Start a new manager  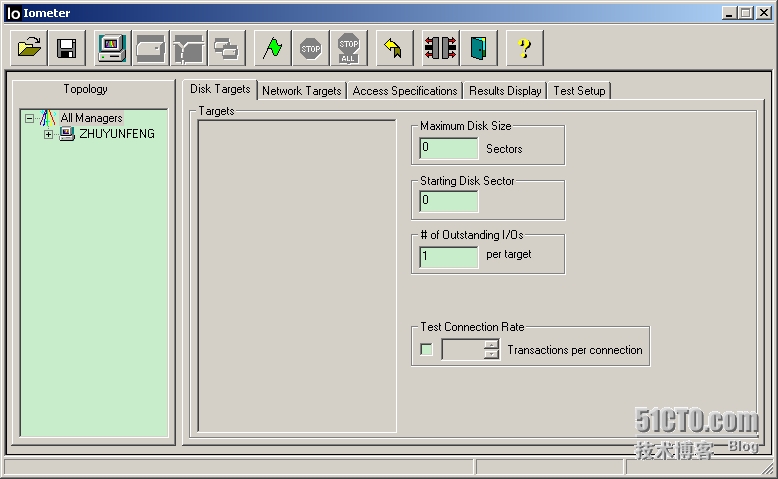click(x=113, y=48)
